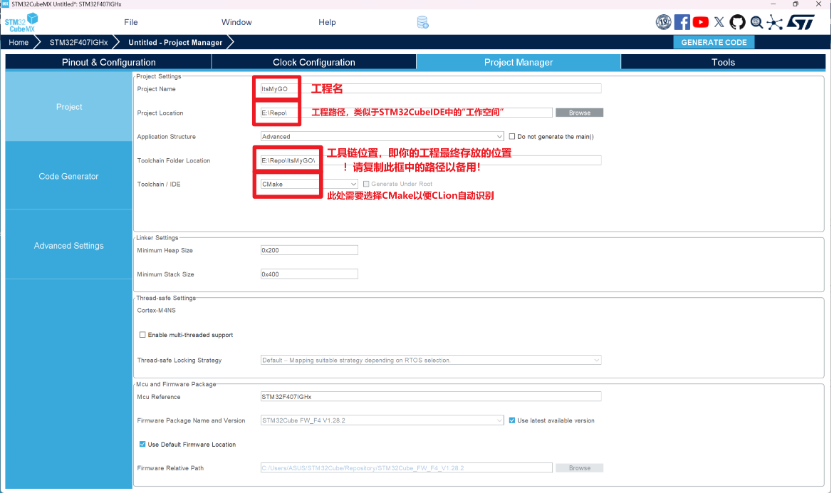Viewport: 831px width, 493px height.
Task: Click the Project Location input field
Action: point(406,112)
